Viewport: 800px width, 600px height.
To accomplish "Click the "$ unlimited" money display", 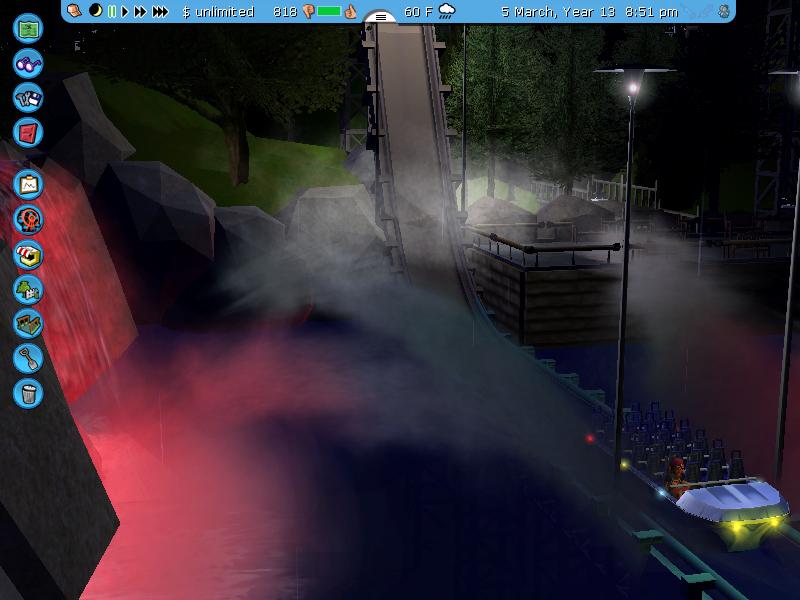I will tap(218, 11).
